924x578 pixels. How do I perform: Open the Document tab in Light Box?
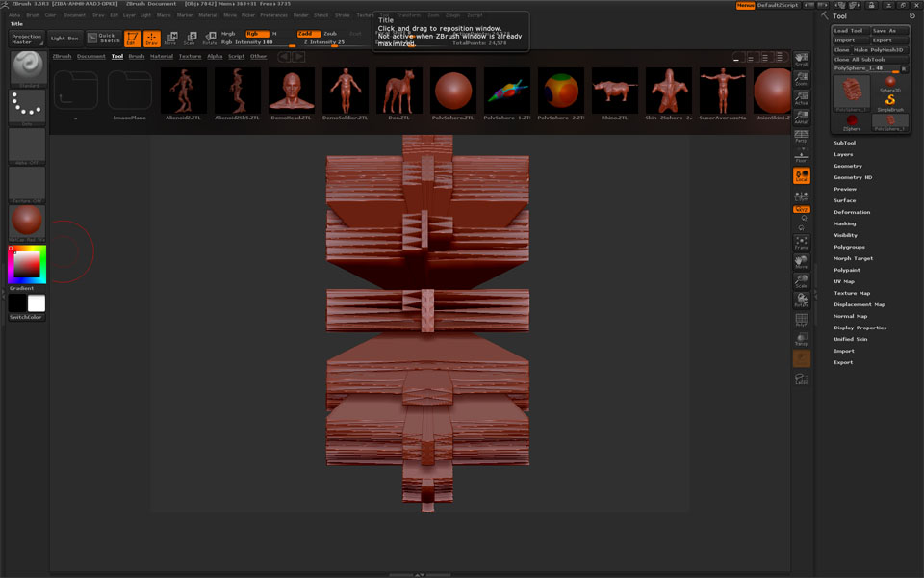[91, 57]
